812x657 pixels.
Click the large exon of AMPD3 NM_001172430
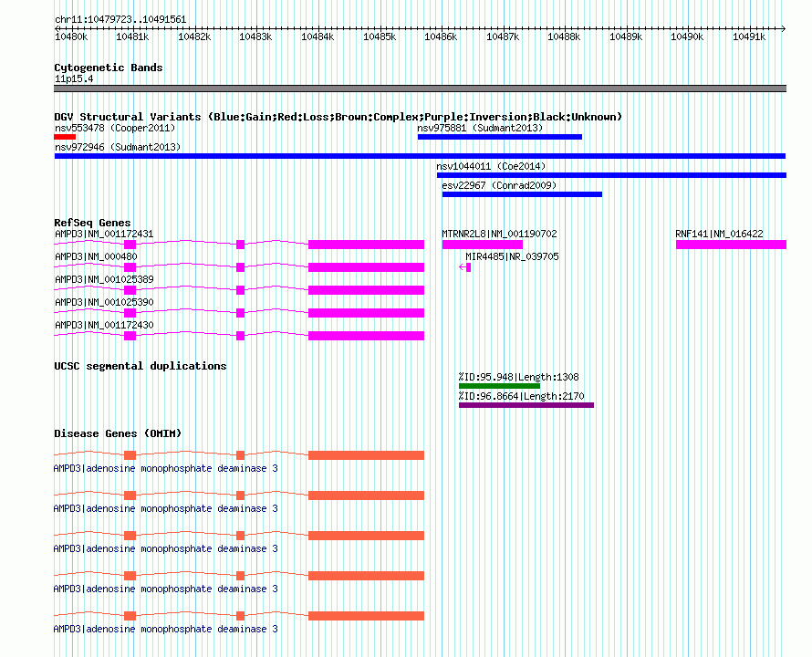[366, 336]
